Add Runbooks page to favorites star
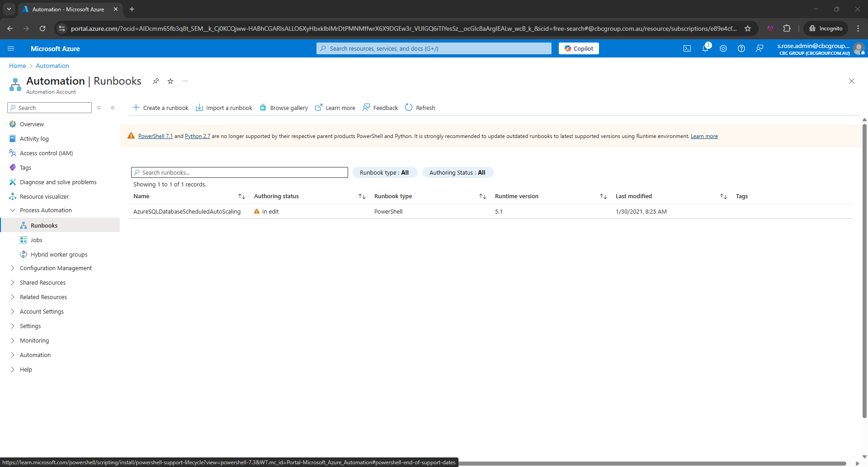Viewport: 868px width, 467px height. [x=170, y=81]
